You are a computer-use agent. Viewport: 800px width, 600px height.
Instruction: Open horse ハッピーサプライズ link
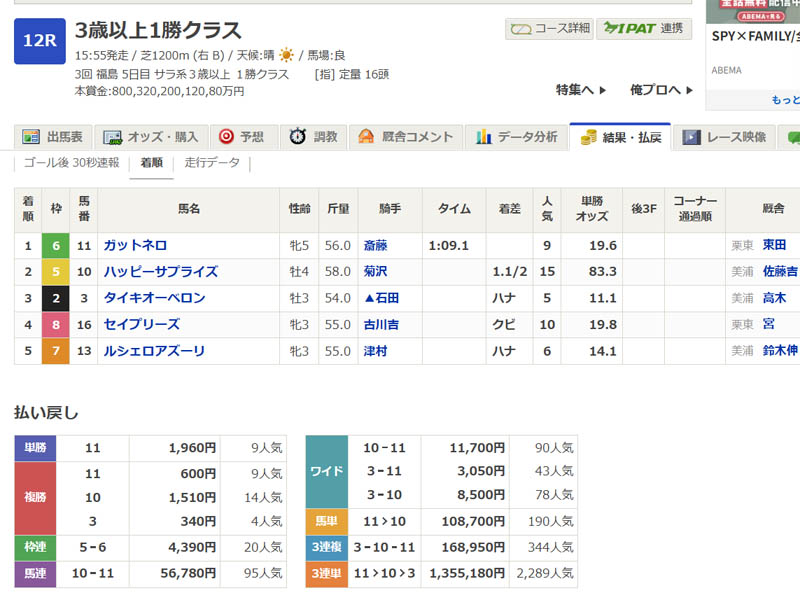[160, 271]
